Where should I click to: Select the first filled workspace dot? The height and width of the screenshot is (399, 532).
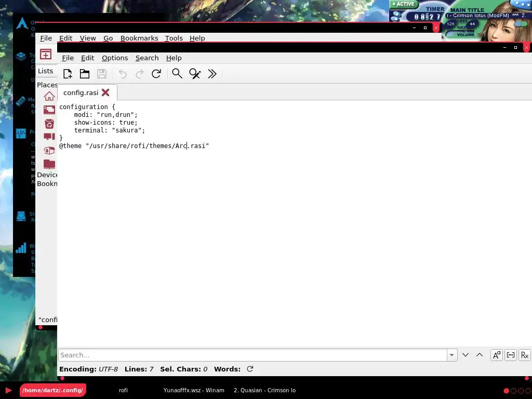[506, 391]
